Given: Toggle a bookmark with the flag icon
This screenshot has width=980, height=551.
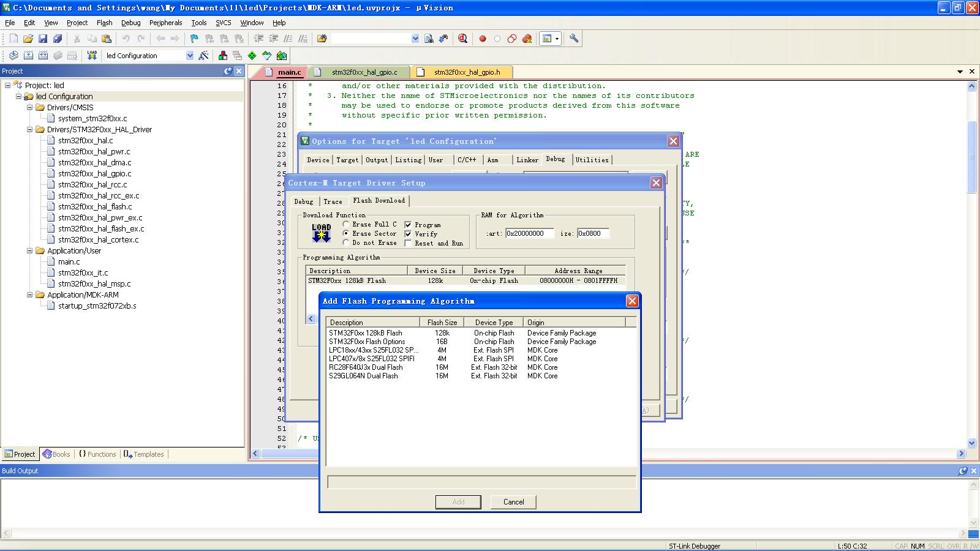Looking at the screenshot, I should 194,39.
